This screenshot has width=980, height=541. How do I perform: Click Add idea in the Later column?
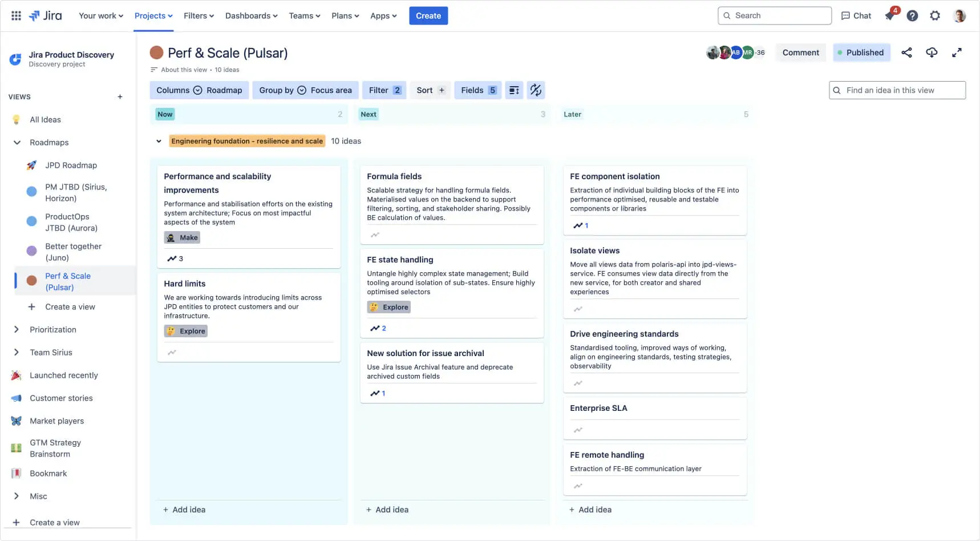[590, 510]
